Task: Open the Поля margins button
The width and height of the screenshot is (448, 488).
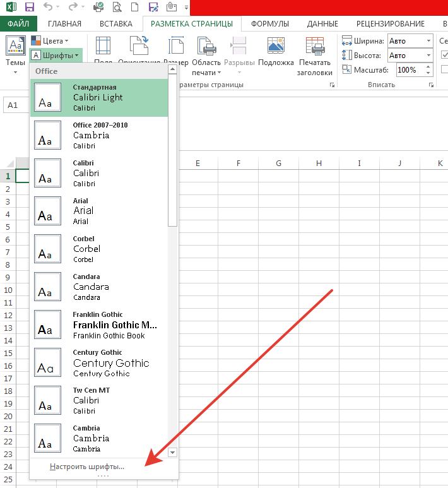Action: pyautogui.click(x=103, y=50)
